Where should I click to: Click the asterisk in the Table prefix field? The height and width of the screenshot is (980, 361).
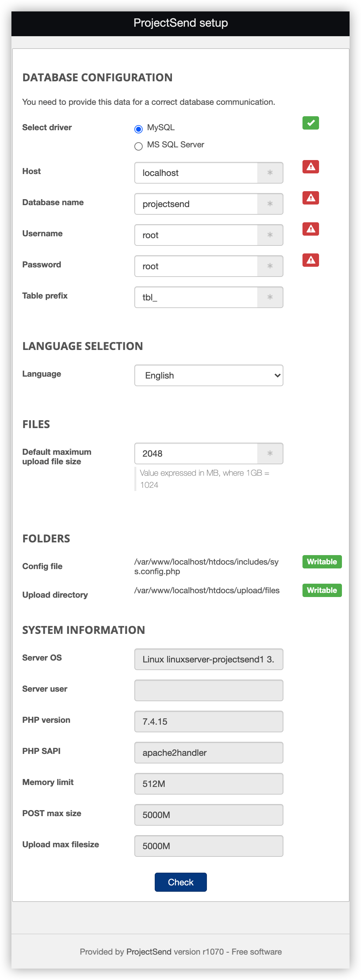[x=270, y=297]
